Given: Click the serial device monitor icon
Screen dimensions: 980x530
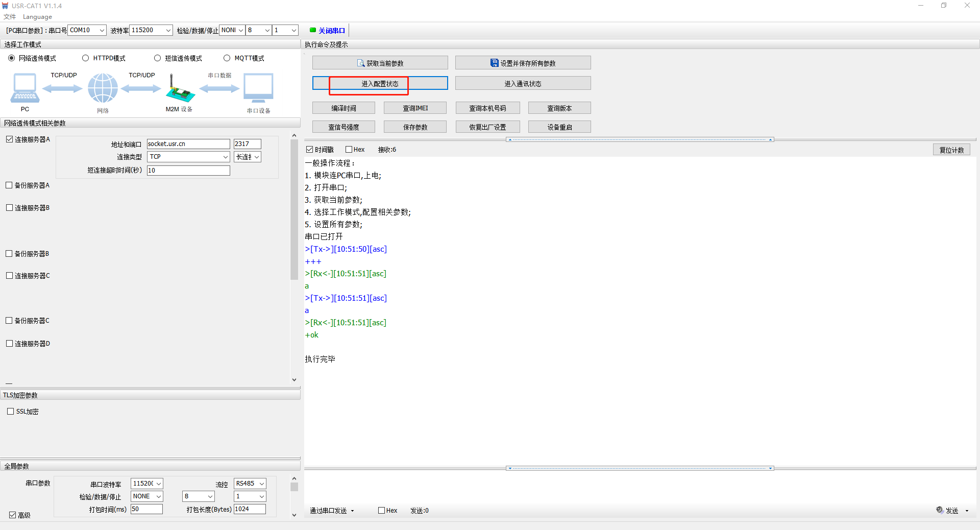Looking at the screenshot, I should [x=258, y=88].
